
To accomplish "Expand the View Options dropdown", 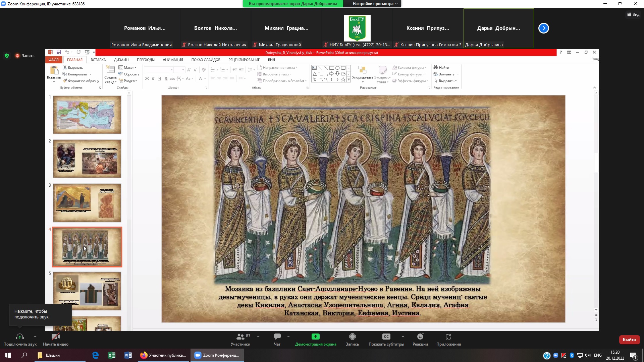I will [x=375, y=4].
